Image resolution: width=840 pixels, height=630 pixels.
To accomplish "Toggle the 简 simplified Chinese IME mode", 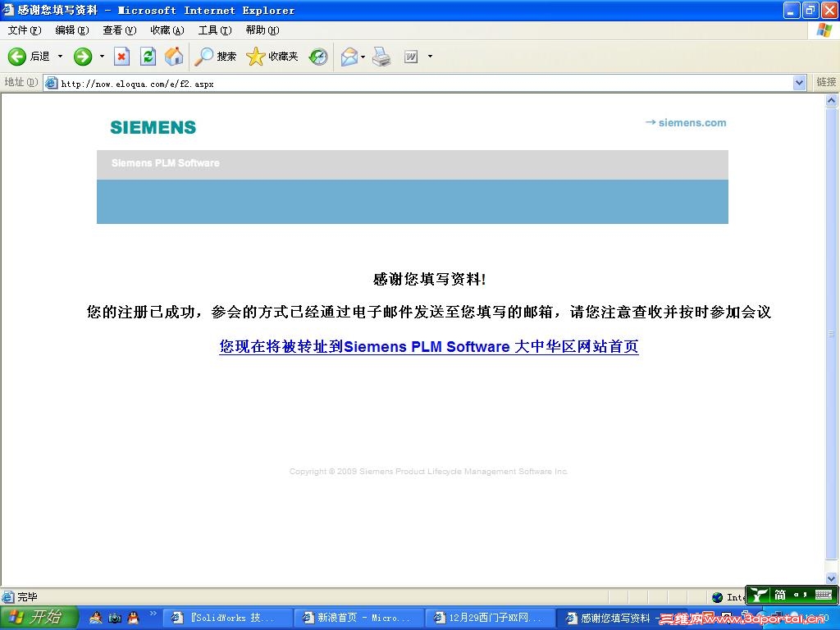I will pos(780,595).
